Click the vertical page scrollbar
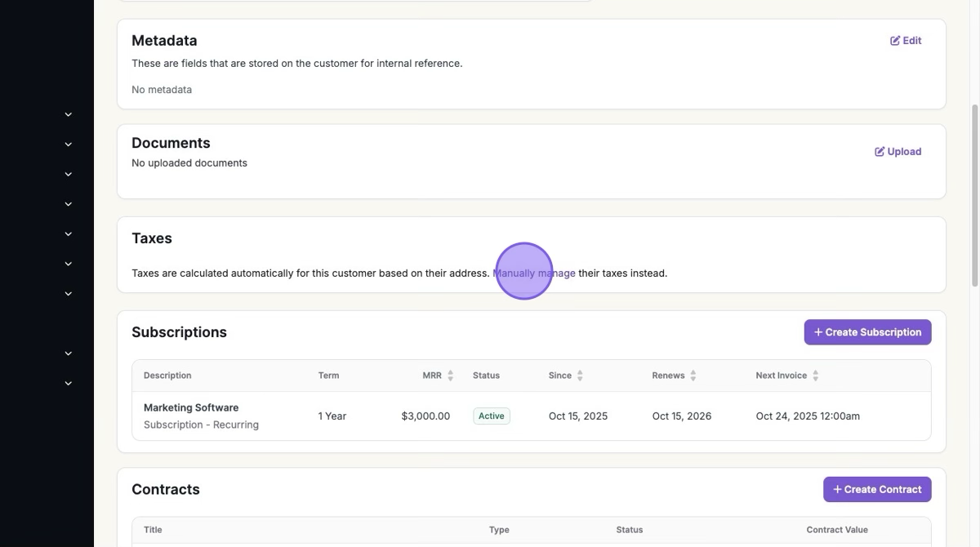Screen dimensions: 980x547 [x=973, y=196]
